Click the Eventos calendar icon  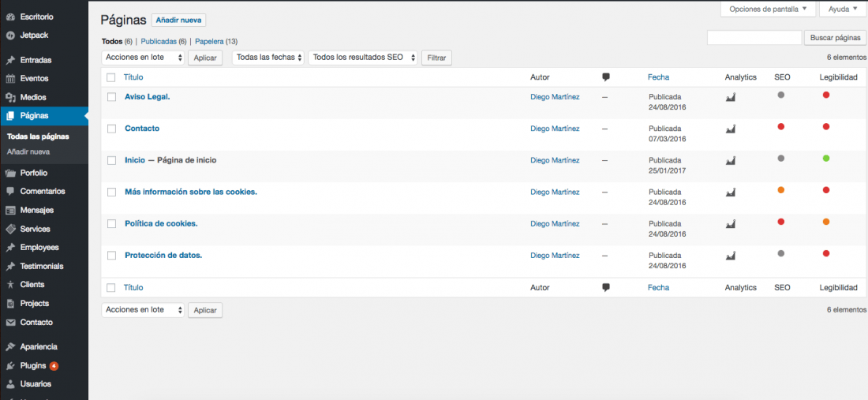10,79
